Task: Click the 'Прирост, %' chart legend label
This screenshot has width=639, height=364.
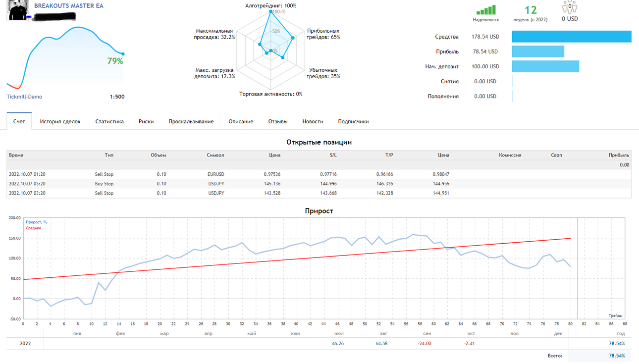Action: 37,222
